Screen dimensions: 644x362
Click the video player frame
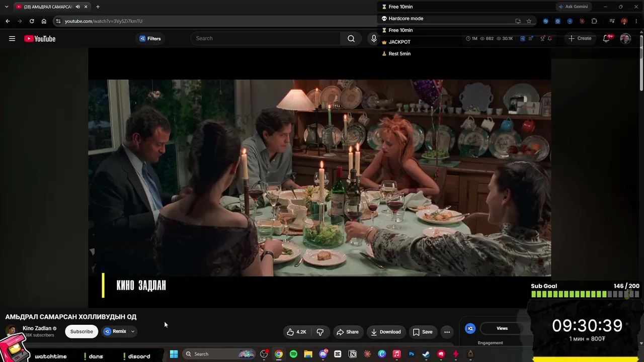point(319,177)
